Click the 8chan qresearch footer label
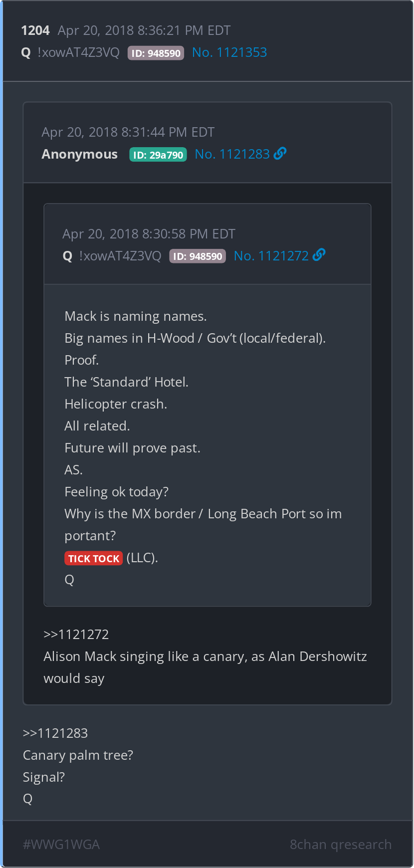 (341, 845)
